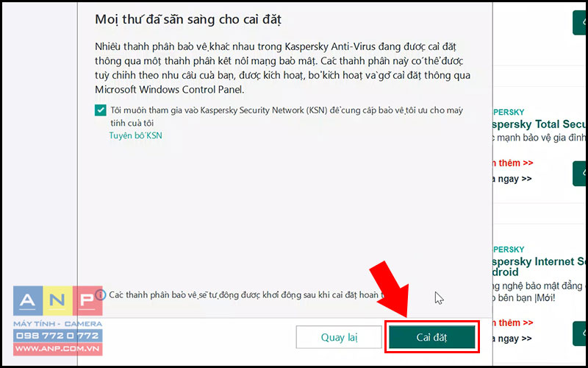The height and width of the screenshot is (368, 588).
Task: Uncheck the Kaspersky Security Network participation checkbox
Action: [100, 110]
